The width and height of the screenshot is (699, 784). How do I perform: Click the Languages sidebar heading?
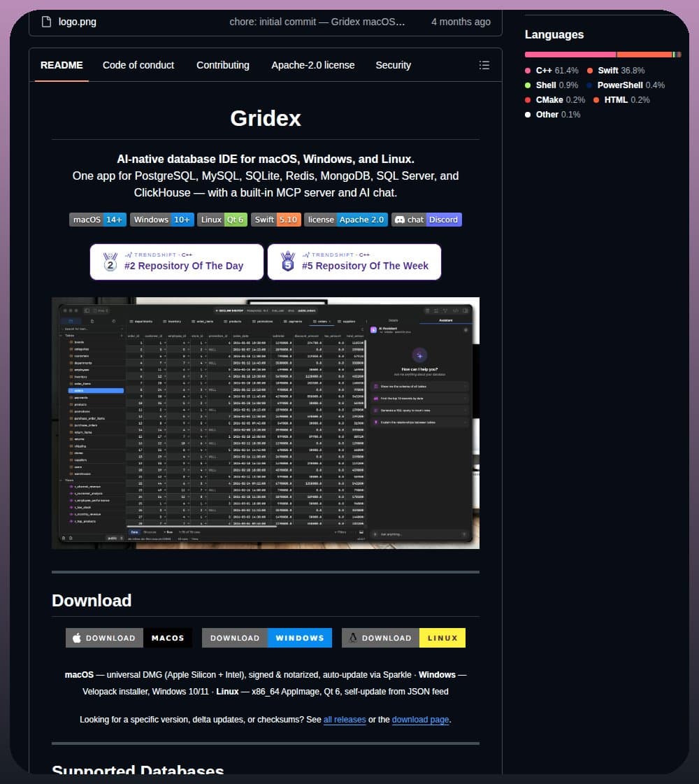554,34
